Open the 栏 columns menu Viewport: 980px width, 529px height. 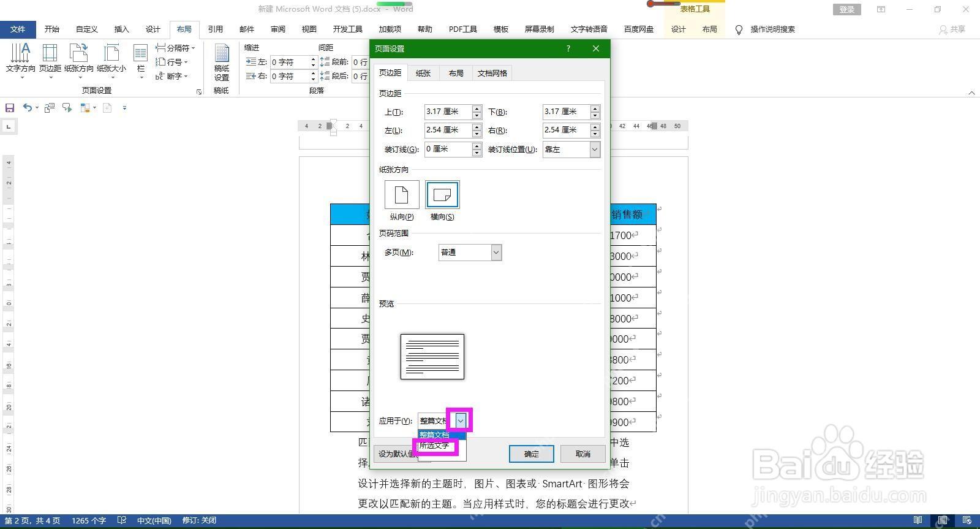(141, 61)
